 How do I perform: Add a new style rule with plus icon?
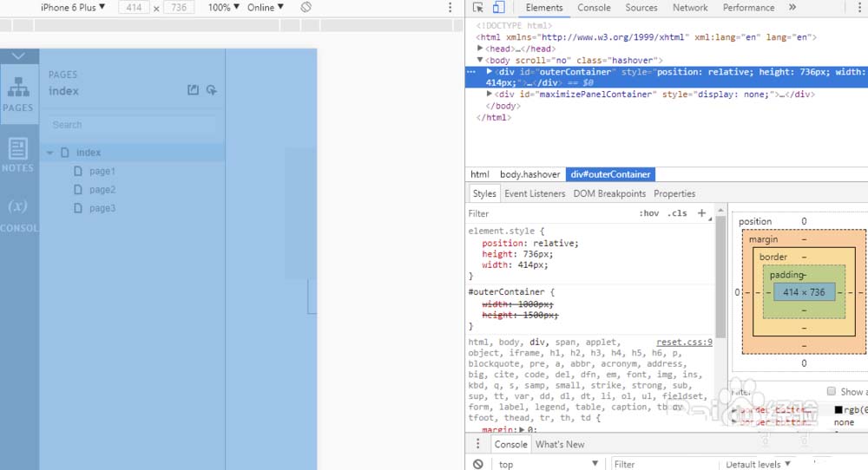701,213
